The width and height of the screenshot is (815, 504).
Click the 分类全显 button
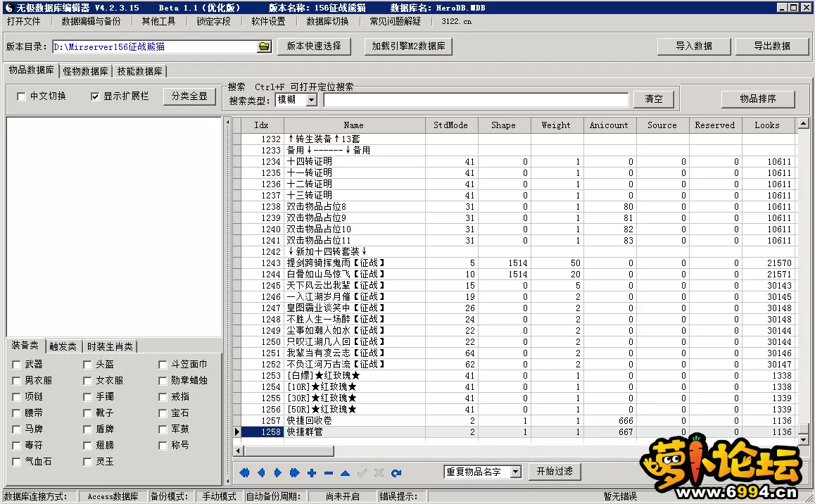pyautogui.click(x=189, y=96)
